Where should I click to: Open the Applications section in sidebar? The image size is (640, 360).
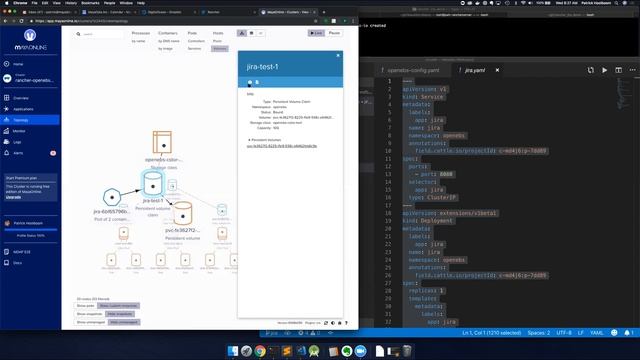(x=23, y=109)
